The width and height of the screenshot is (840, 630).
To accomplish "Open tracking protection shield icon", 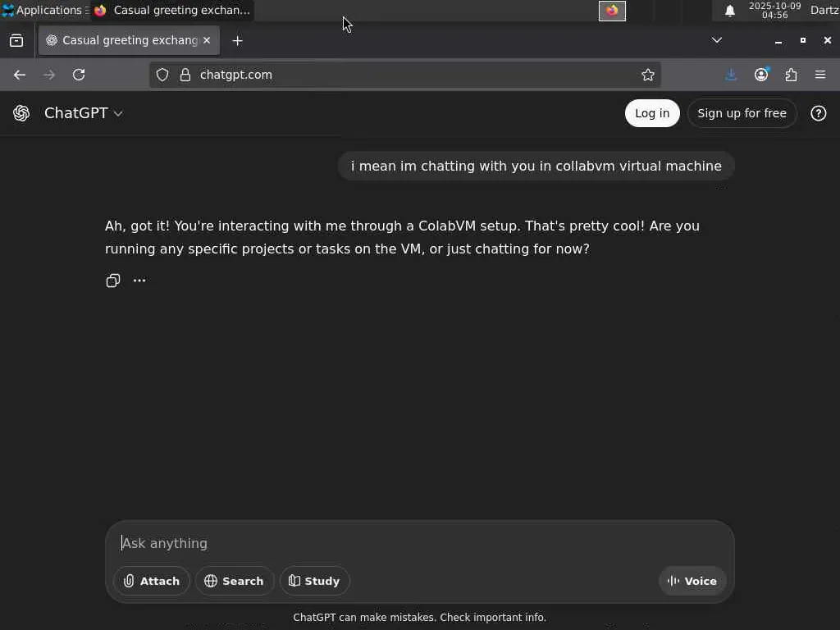I will (x=162, y=75).
